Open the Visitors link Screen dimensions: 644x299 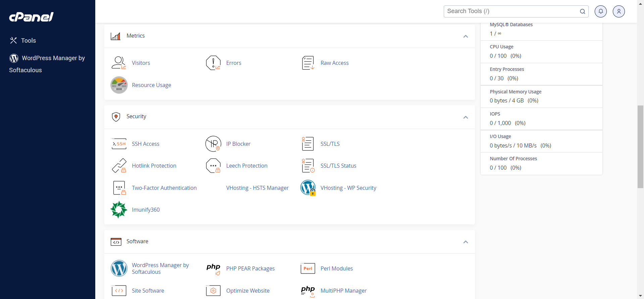point(141,63)
